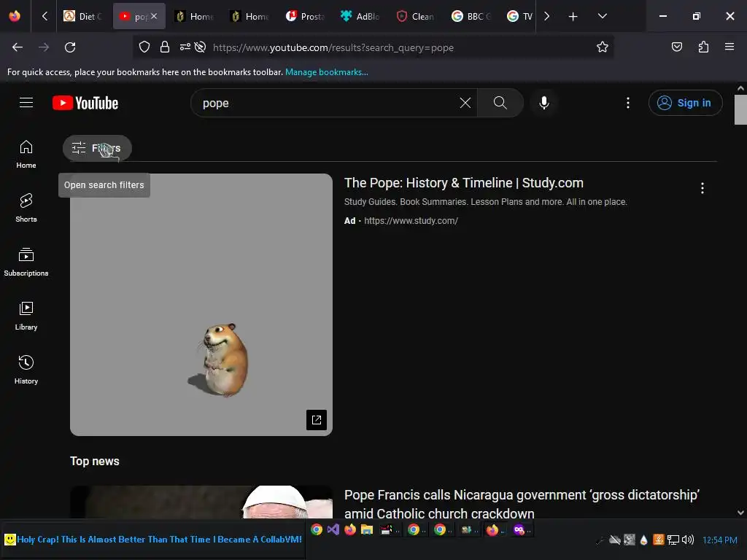Click the scrollbar down arrow
This screenshot has height=560, width=747.
click(740, 513)
